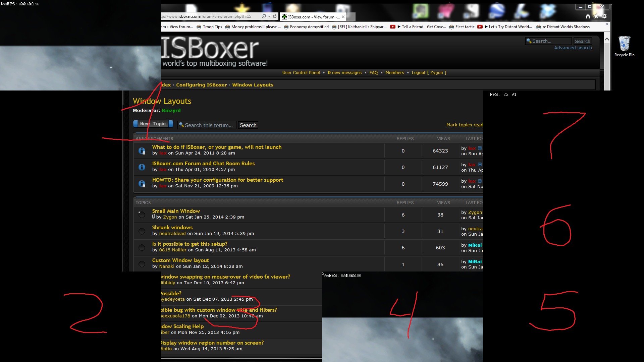
Task: Open the Members list
Action: pyautogui.click(x=394, y=73)
